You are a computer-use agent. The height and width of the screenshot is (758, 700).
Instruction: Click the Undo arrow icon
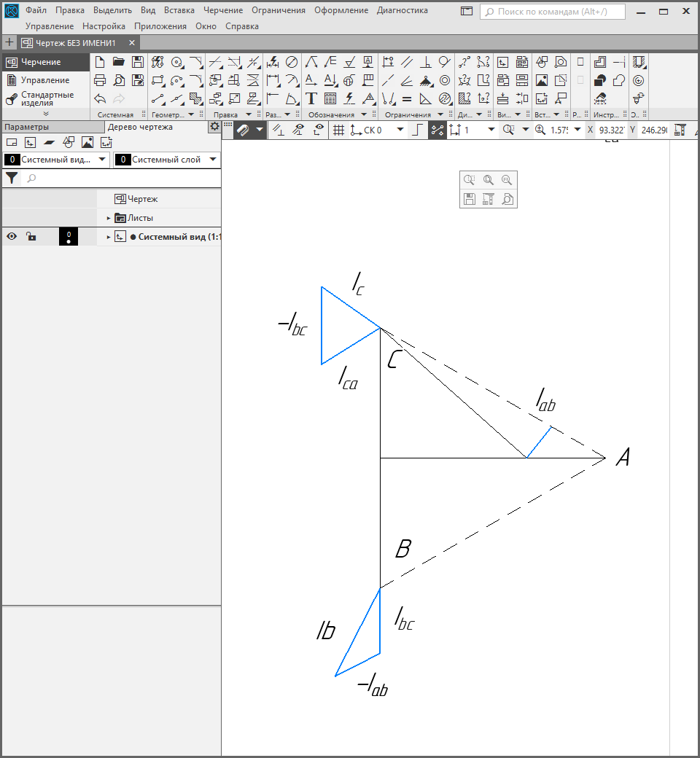click(x=101, y=98)
